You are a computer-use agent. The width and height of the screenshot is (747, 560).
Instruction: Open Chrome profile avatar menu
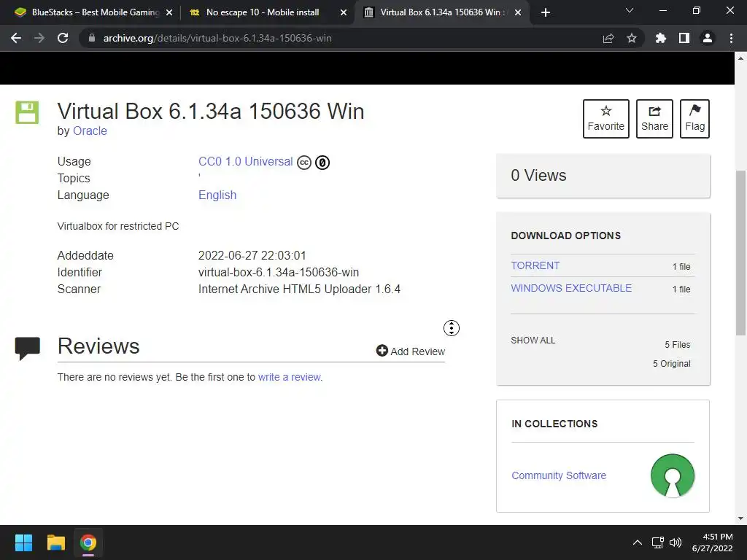(x=708, y=38)
